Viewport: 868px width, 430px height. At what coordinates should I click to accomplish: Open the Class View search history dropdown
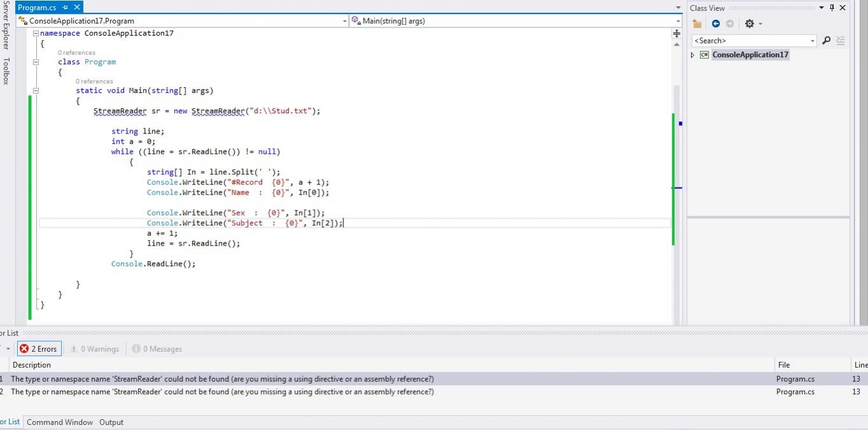(813, 41)
